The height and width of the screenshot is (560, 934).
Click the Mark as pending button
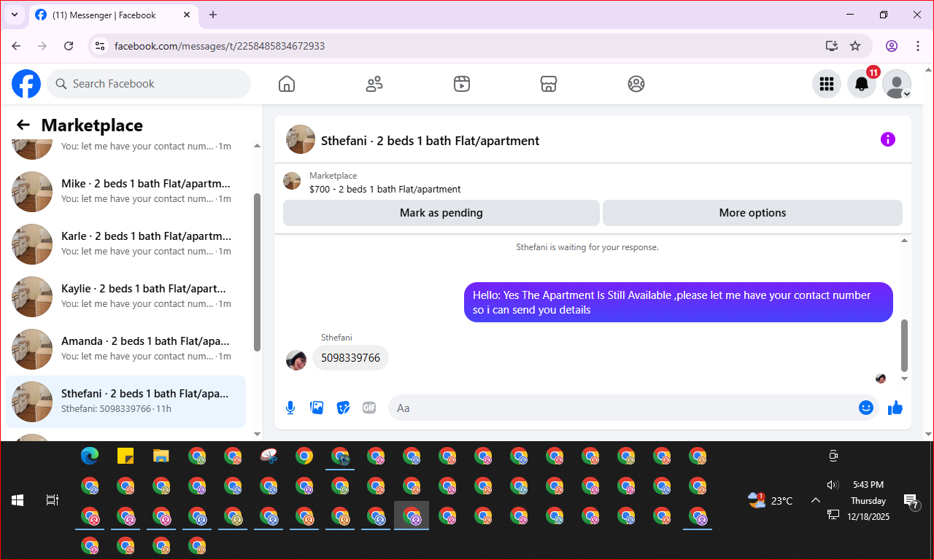click(x=441, y=213)
